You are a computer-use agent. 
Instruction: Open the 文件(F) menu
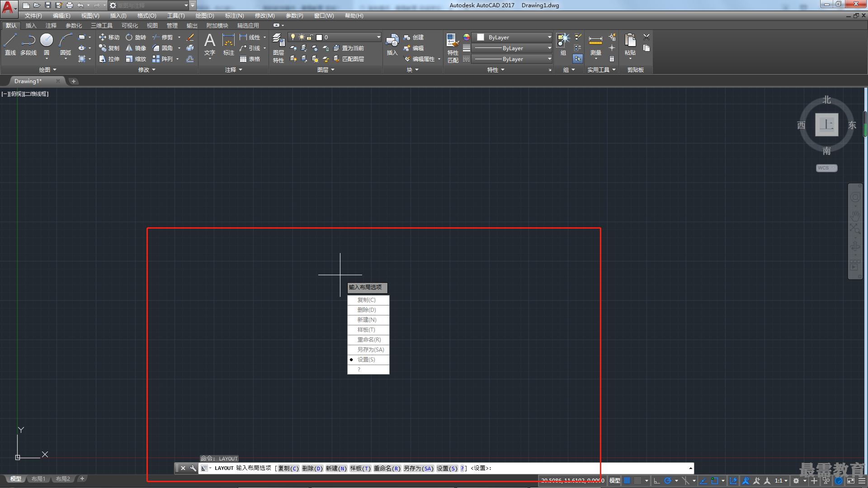33,16
